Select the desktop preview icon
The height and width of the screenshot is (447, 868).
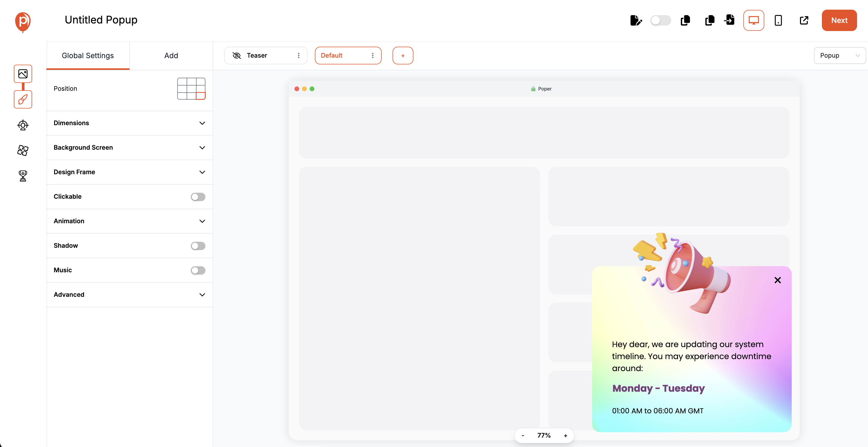pyautogui.click(x=754, y=20)
